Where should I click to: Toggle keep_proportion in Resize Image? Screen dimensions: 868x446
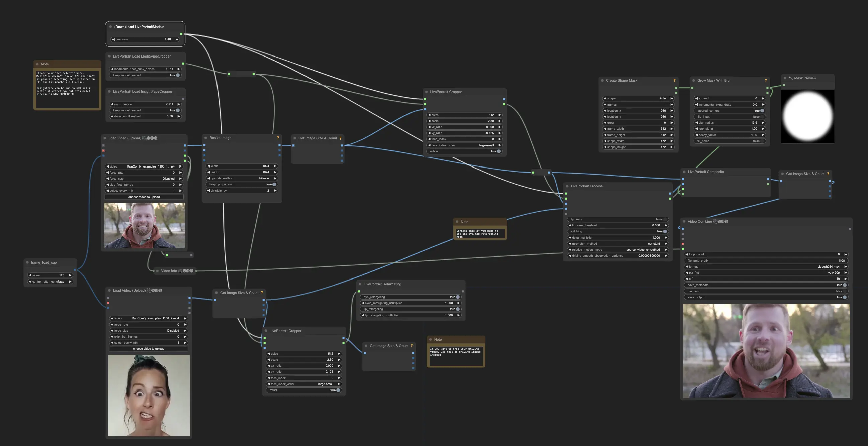pos(274,185)
